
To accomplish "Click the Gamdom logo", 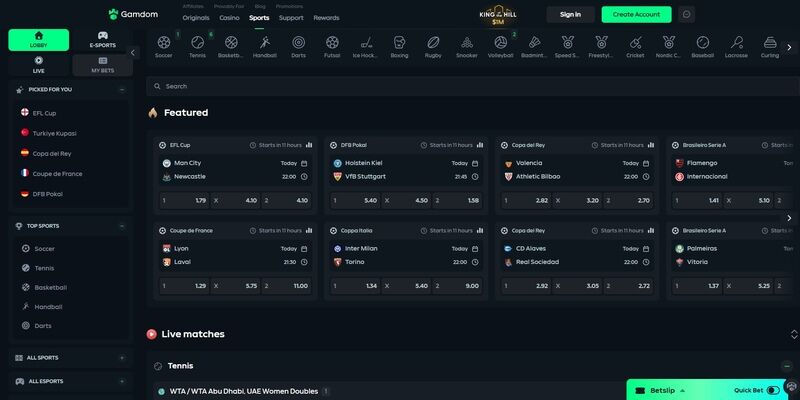I will point(133,14).
